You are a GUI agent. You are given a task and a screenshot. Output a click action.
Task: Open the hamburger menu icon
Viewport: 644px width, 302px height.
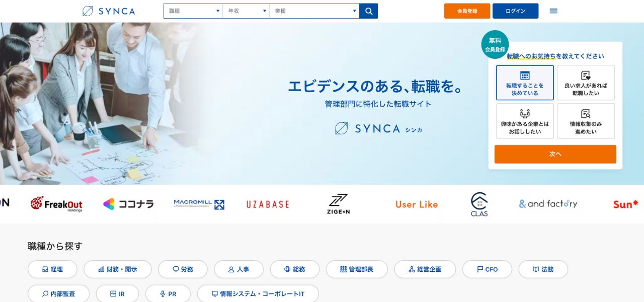click(553, 11)
